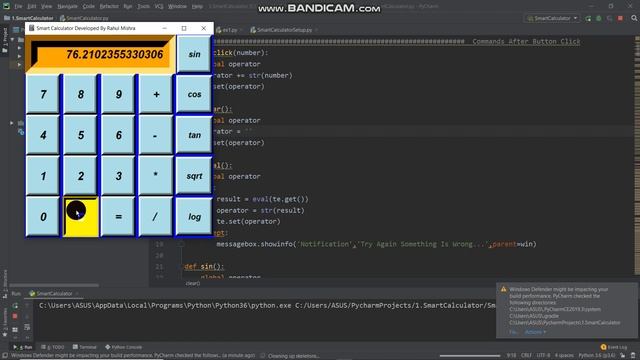Open the View menu in PyCharm
This screenshot has height=360, width=640.
click(x=47, y=6)
